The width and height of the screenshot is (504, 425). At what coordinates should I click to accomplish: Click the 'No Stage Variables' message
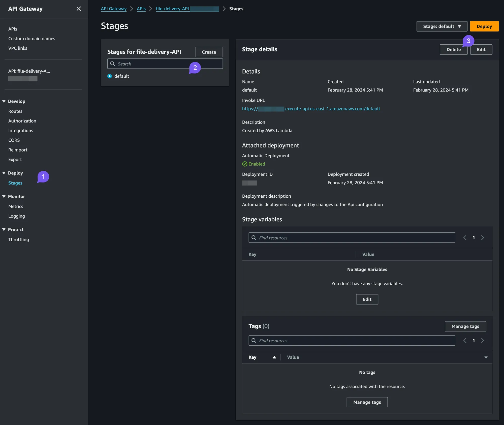pos(367,269)
